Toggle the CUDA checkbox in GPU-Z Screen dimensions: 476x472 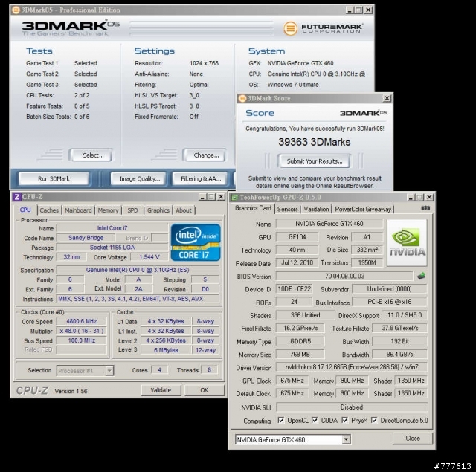point(315,420)
